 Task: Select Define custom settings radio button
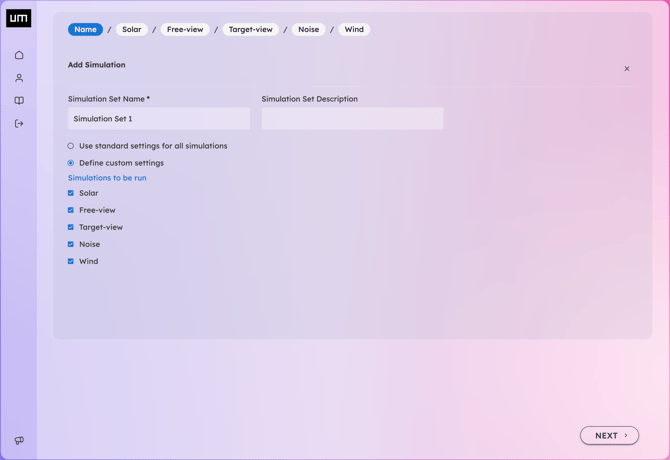tap(71, 163)
